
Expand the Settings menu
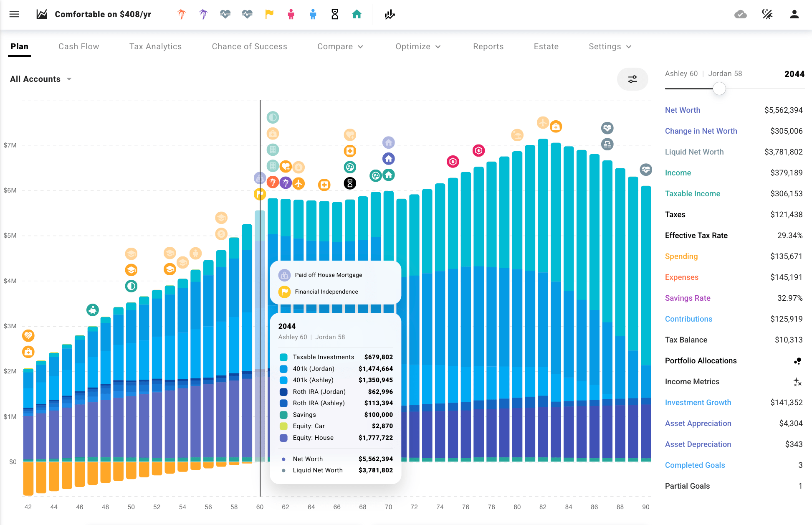[x=610, y=46]
